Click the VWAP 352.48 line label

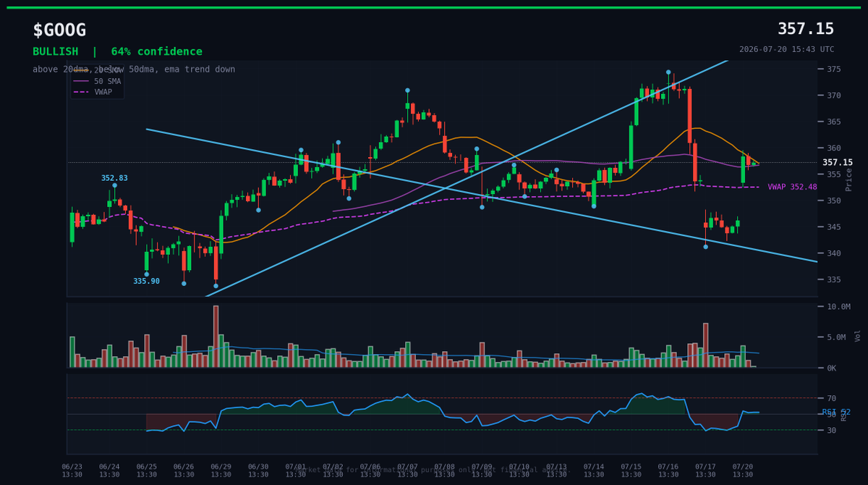click(792, 187)
